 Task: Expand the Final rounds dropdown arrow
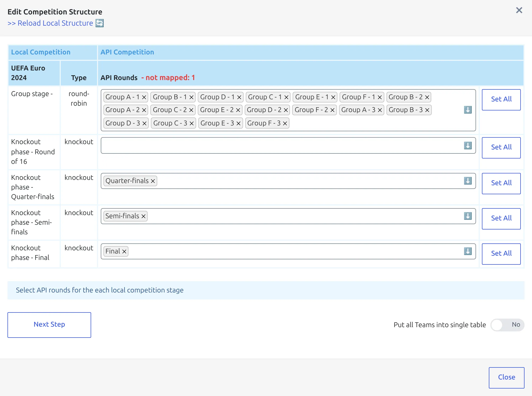click(x=468, y=251)
